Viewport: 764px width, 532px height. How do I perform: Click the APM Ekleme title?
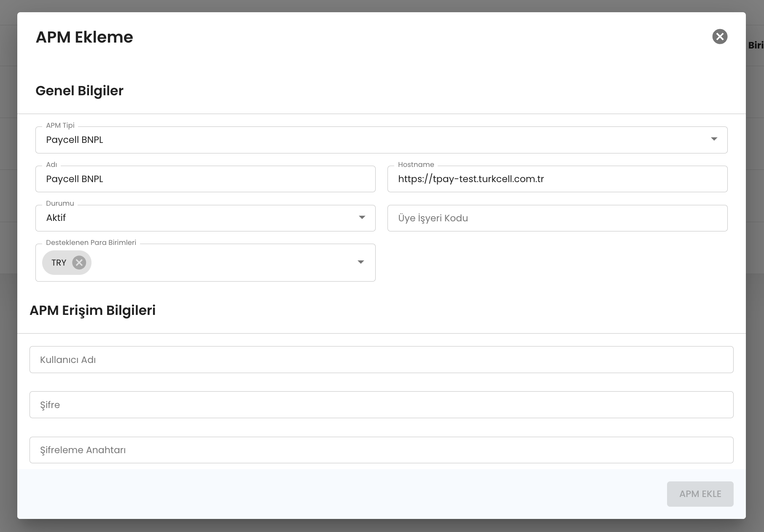pos(84,37)
